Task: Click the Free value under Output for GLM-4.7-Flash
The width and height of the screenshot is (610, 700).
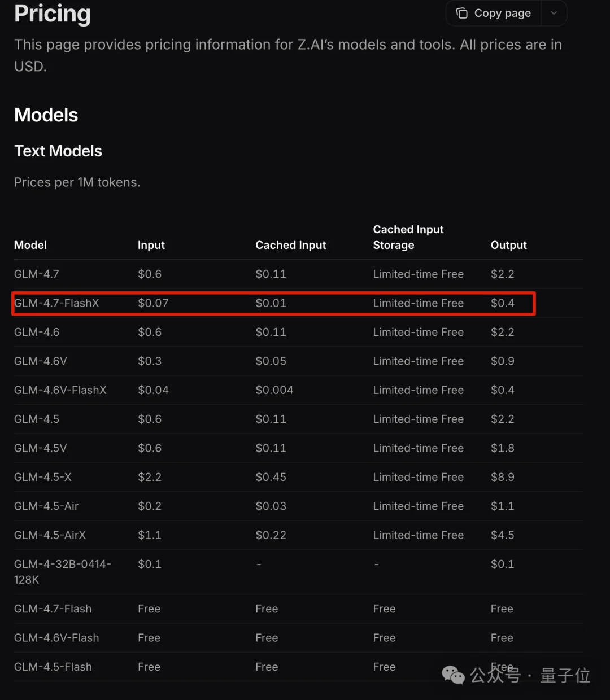Action: pos(502,609)
